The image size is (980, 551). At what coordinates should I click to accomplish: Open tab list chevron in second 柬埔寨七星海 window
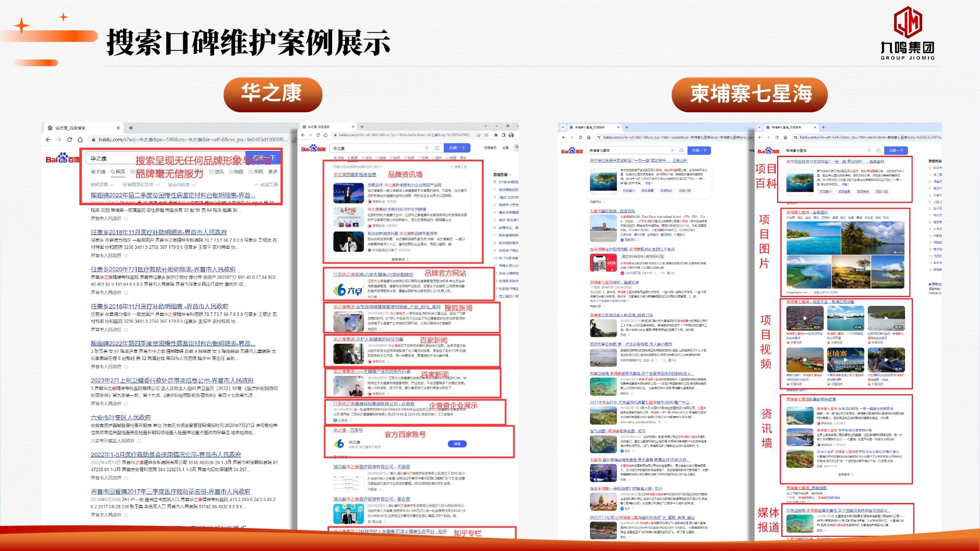(x=760, y=127)
